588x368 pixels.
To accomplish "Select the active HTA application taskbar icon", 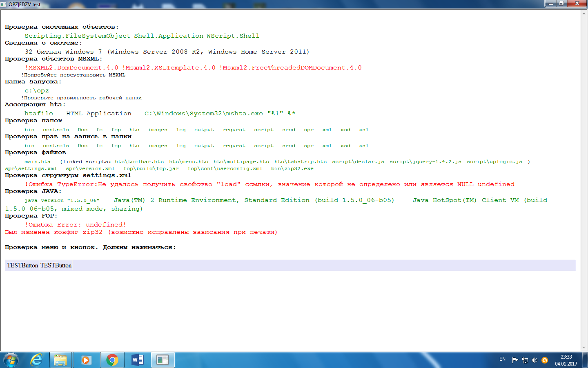I will point(163,360).
